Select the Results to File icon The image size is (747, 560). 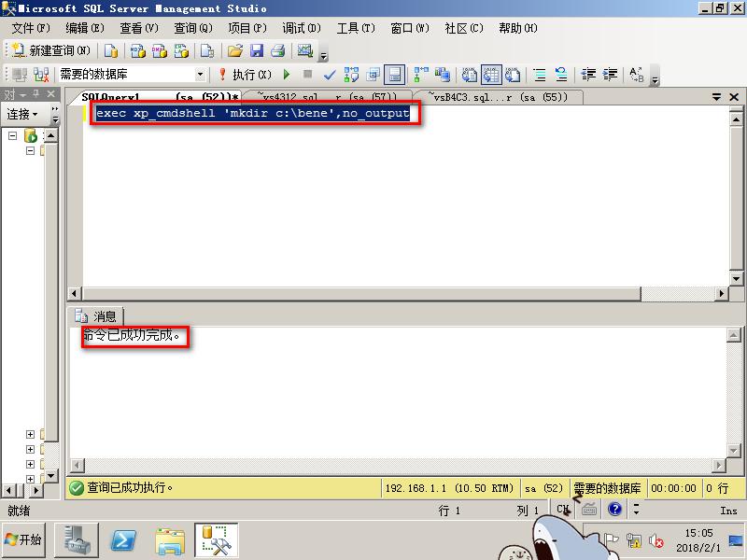[512, 73]
